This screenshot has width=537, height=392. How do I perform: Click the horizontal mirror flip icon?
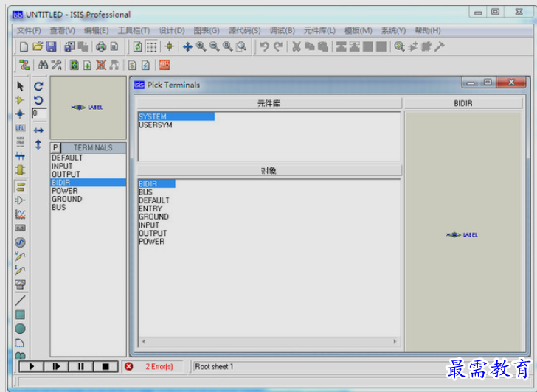38,130
